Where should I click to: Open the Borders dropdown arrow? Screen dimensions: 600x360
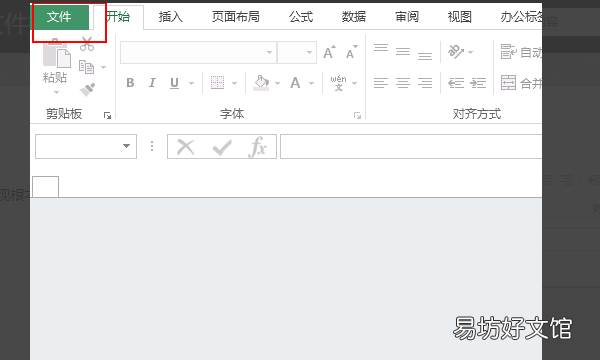coord(235,83)
